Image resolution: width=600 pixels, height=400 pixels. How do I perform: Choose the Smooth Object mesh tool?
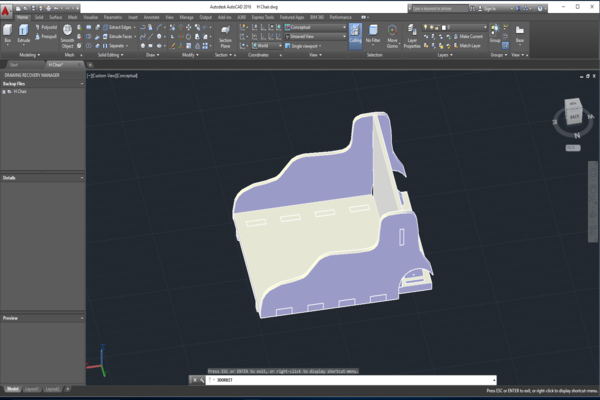tap(67, 36)
